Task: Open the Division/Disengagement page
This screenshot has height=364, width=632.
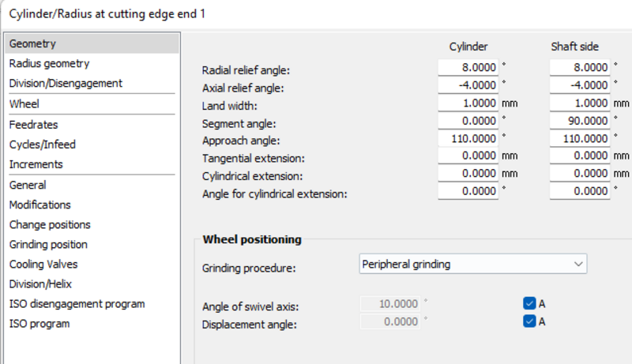Action: tap(66, 84)
